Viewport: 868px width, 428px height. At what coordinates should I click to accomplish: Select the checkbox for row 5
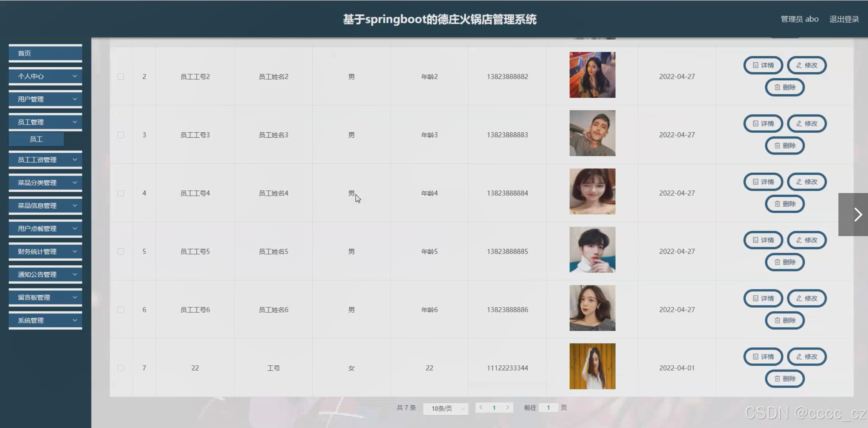click(x=121, y=251)
